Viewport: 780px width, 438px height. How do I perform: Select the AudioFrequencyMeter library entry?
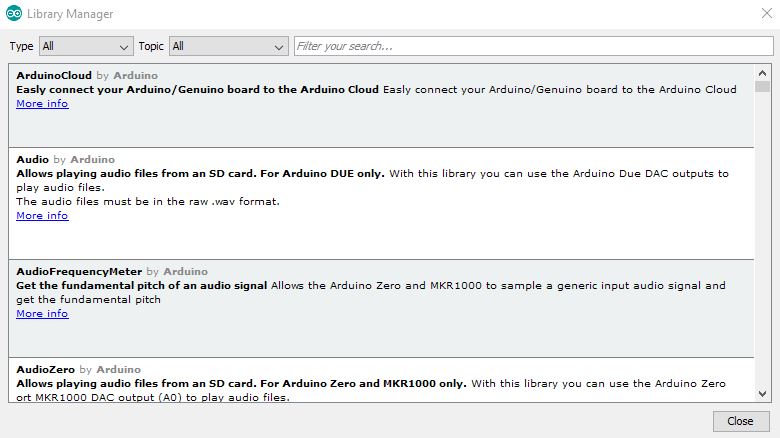382,309
